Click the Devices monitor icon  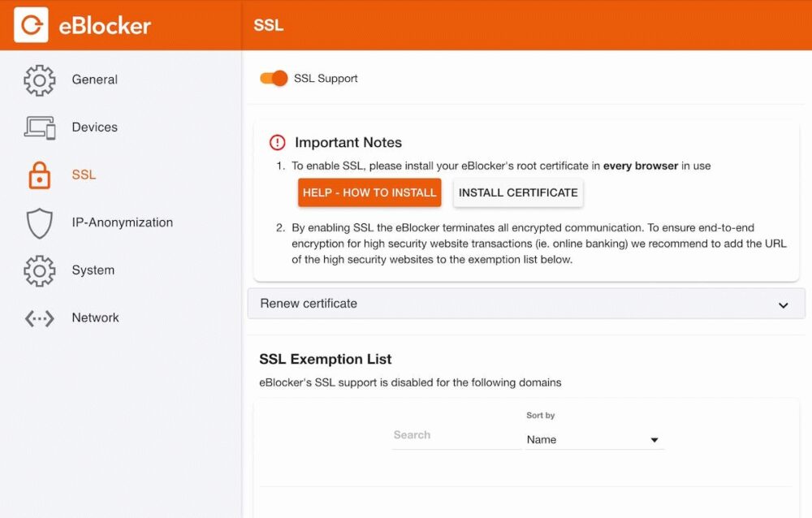tap(39, 127)
